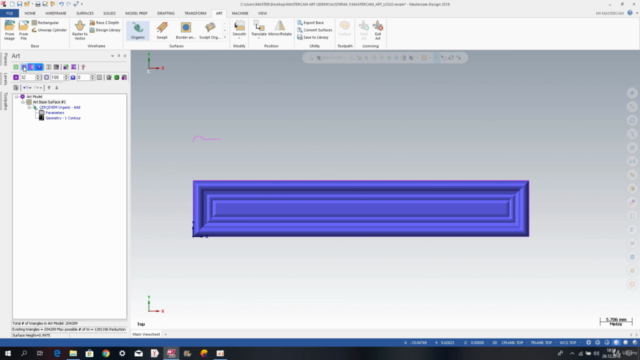Switch to the VIEW ribbon tab
Image resolution: width=640 pixels, height=360 pixels.
262,13
